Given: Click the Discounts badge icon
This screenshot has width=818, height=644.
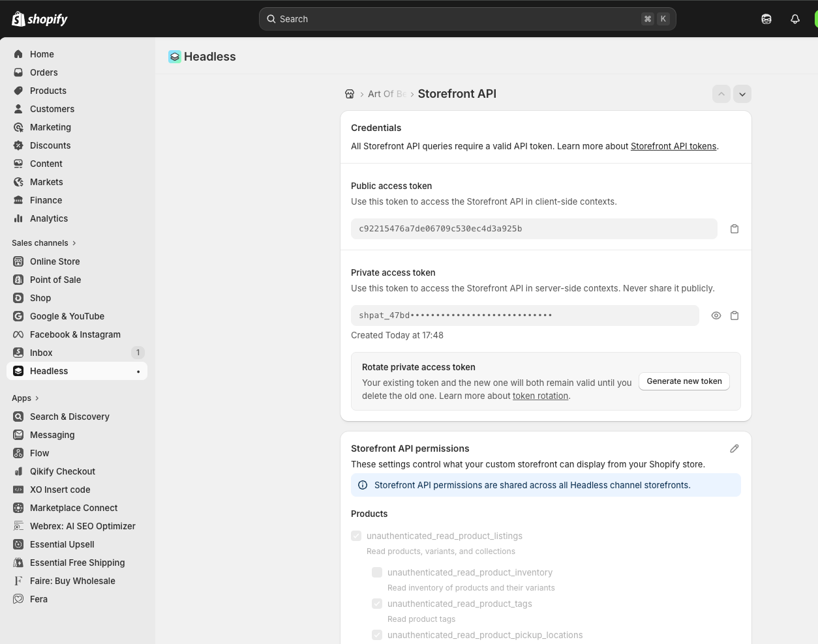Looking at the screenshot, I should [18, 145].
